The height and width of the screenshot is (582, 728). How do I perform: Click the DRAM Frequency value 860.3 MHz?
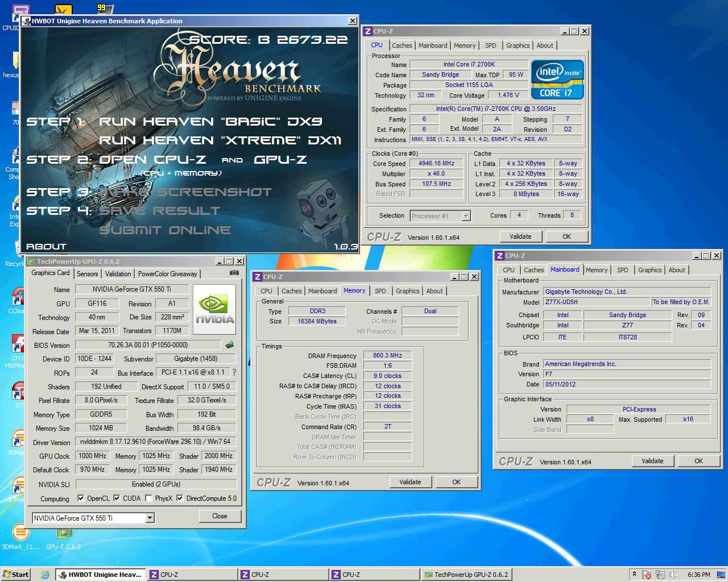[387, 356]
